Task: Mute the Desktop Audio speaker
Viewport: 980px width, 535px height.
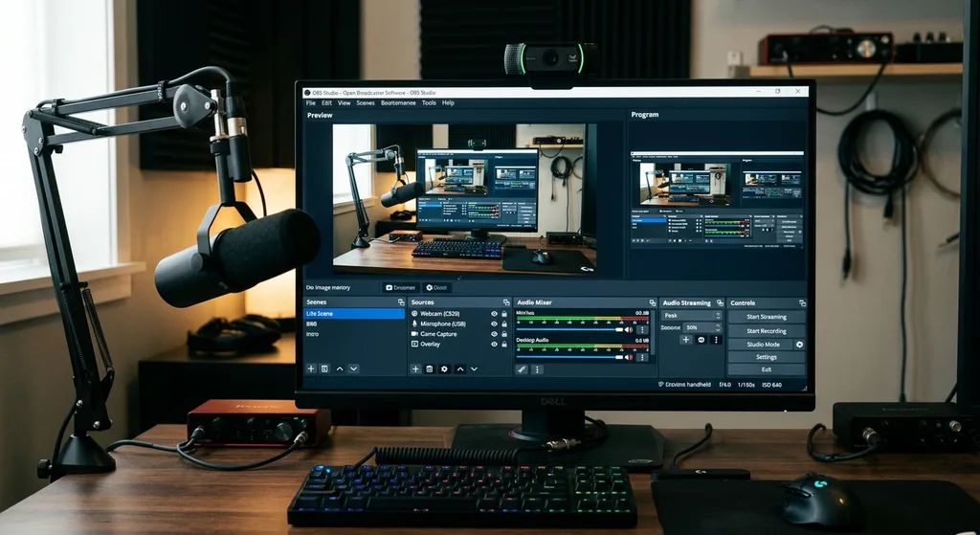Action: point(628,358)
